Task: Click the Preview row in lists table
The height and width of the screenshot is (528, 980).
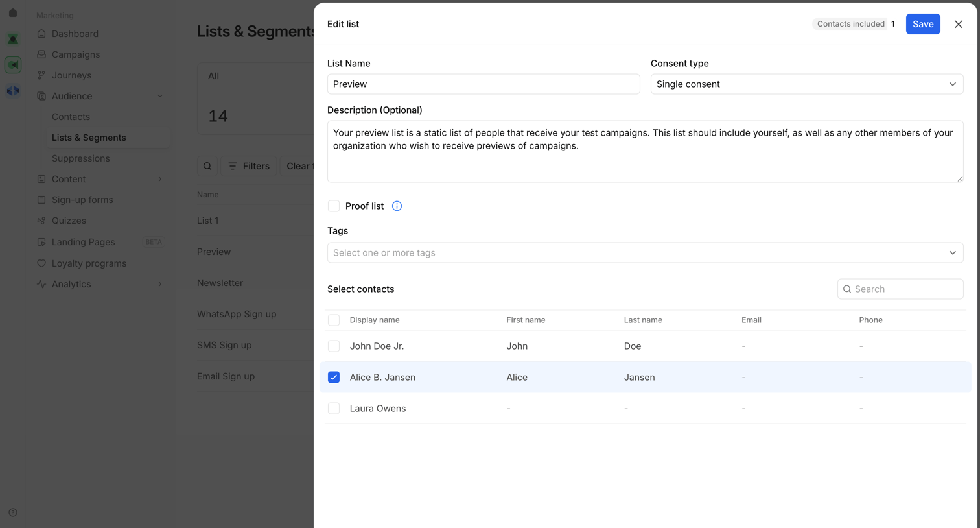Action: point(214,252)
